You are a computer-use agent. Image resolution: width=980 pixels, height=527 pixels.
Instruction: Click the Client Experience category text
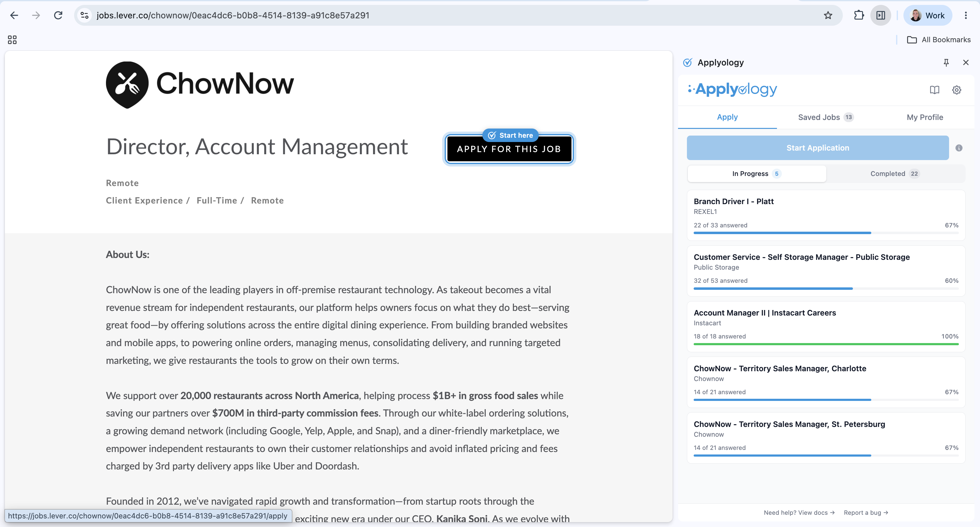pyautogui.click(x=144, y=200)
